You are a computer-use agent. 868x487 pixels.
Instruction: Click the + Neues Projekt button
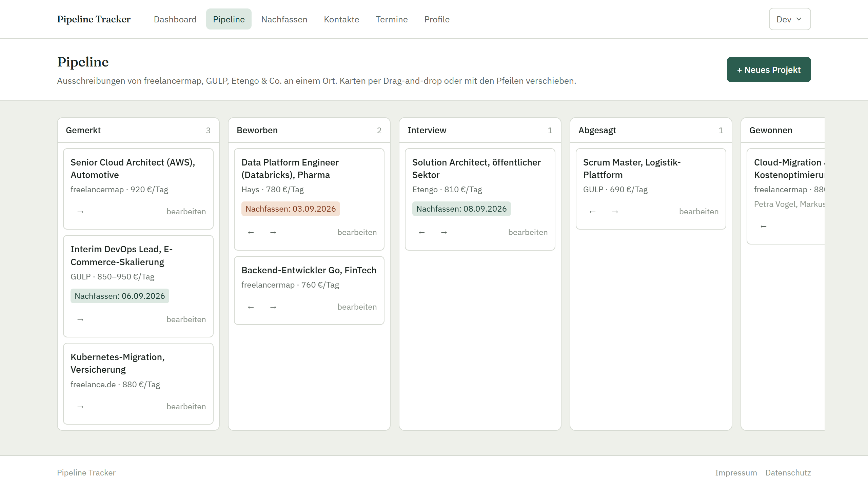pos(769,70)
